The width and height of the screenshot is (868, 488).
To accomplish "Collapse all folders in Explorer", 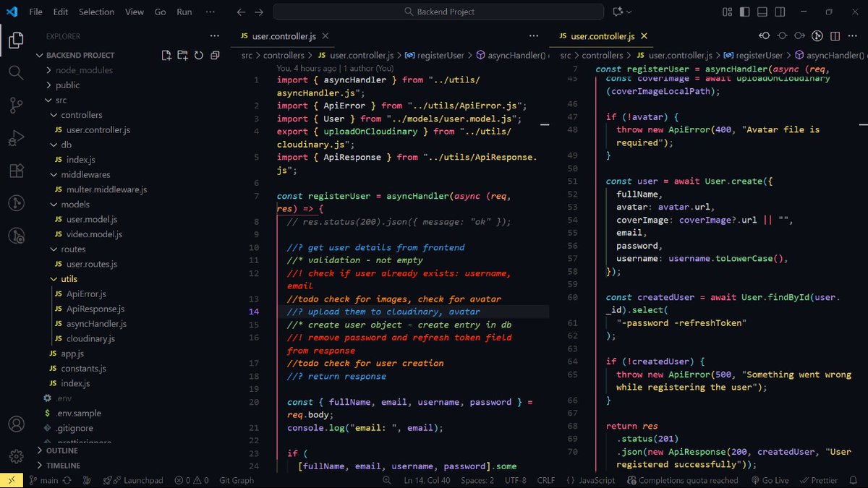I will pyautogui.click(x=214, y=55).
